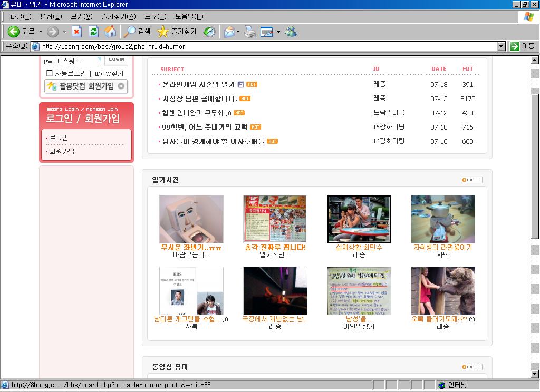Open the Messenger toolbar icon
The image size is (540, 392).
pos(291,32)
